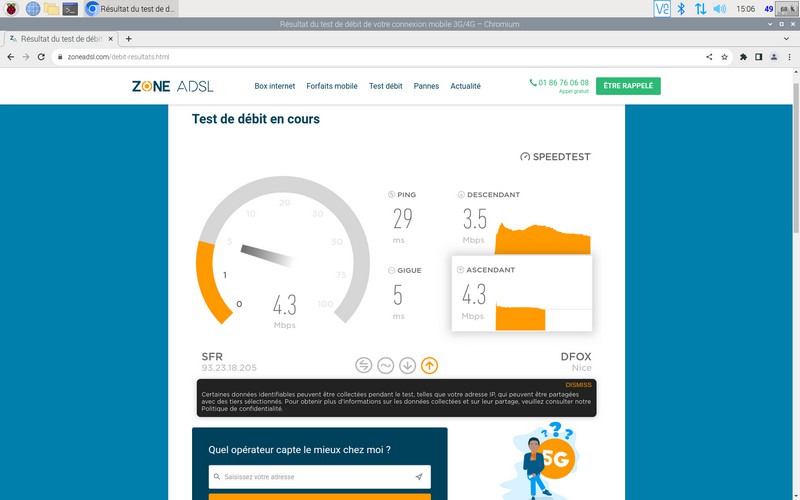Launch the web browser globe icon
This screenshot has width=800, height=500.
pos(33,9)
